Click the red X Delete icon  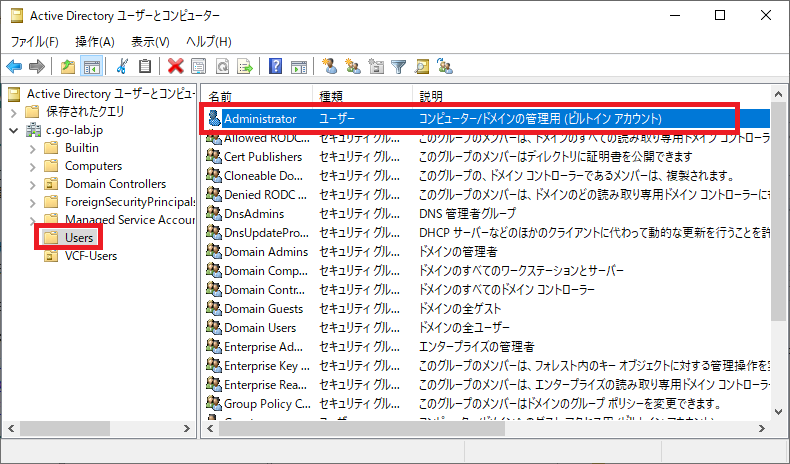175,66
